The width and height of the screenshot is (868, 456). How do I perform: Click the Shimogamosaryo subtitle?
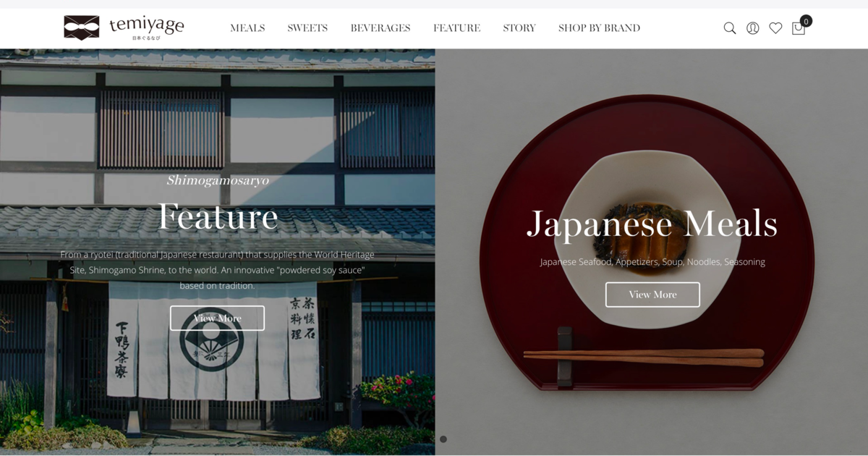(x=218, y=180)
